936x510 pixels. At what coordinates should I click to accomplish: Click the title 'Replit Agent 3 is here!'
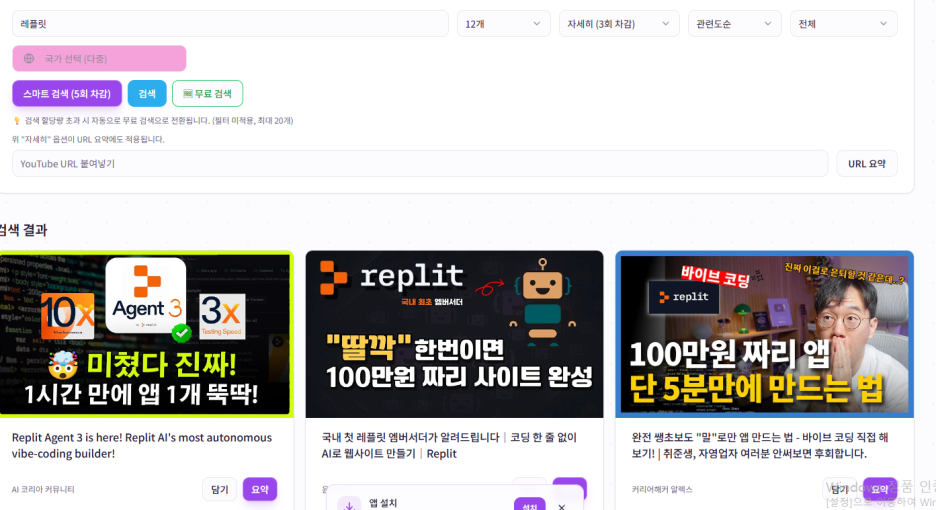pos(141,446)
